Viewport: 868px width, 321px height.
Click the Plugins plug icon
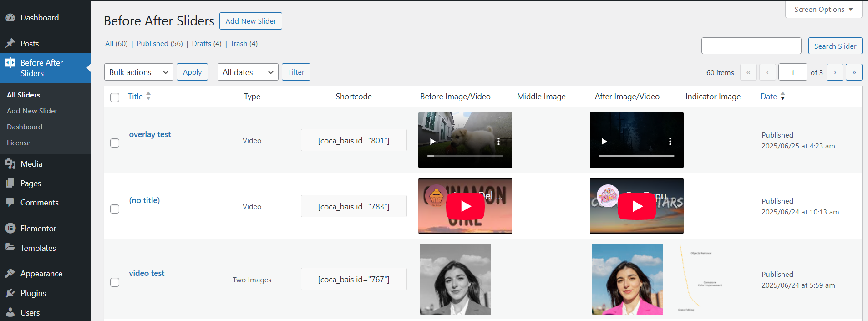click(x=10, y=293)
